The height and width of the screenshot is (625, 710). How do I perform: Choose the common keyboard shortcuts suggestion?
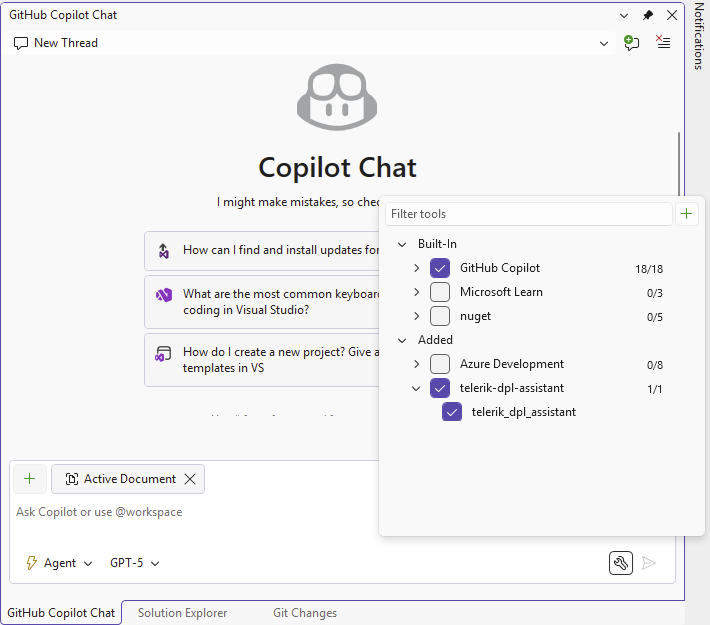pos(262,302)
